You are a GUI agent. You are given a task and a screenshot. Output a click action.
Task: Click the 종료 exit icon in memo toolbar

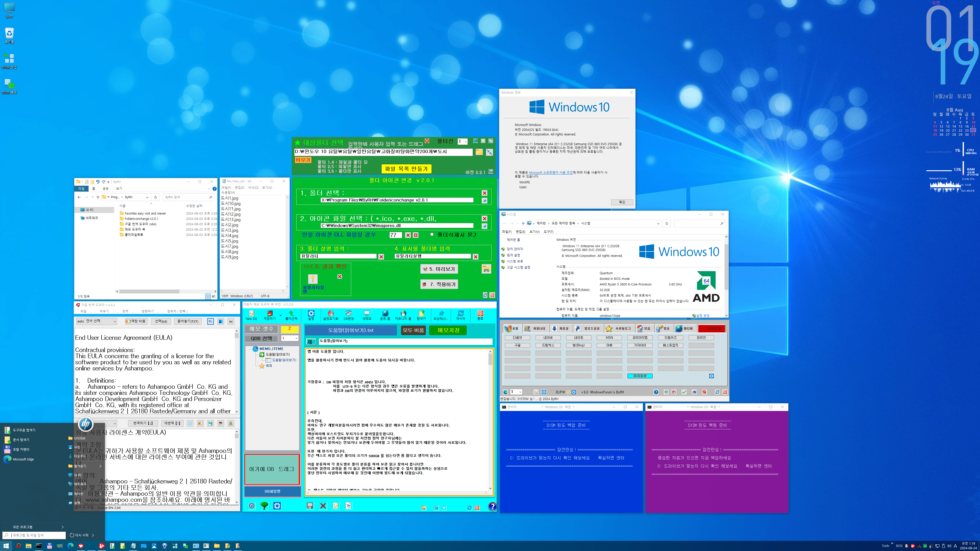pyautogui.click(x=480, y=315)
